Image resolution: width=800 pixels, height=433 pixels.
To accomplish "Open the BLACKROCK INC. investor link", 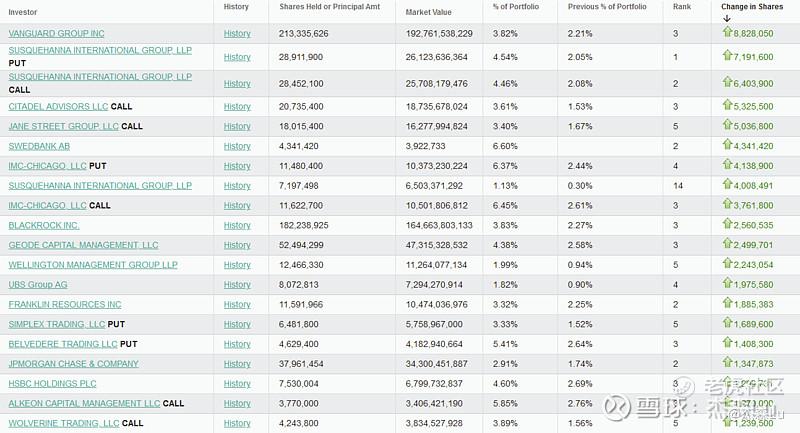I will click(44, 226).
